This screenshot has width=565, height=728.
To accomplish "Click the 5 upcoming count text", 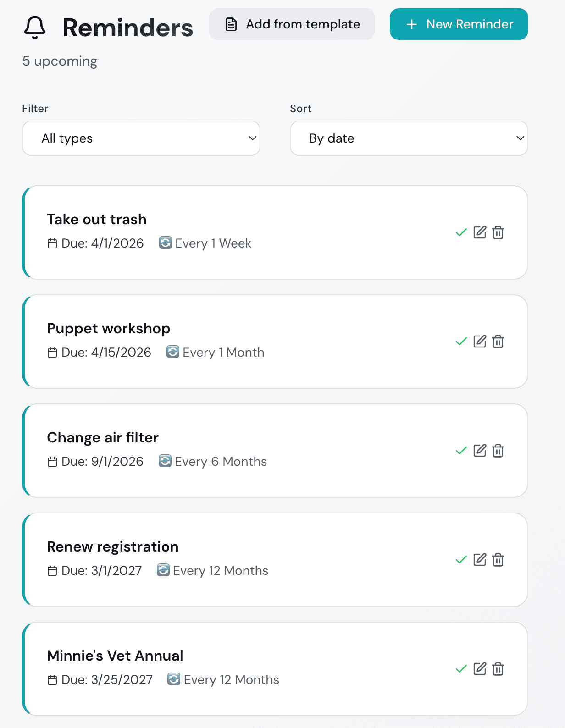I will point(60,61).
